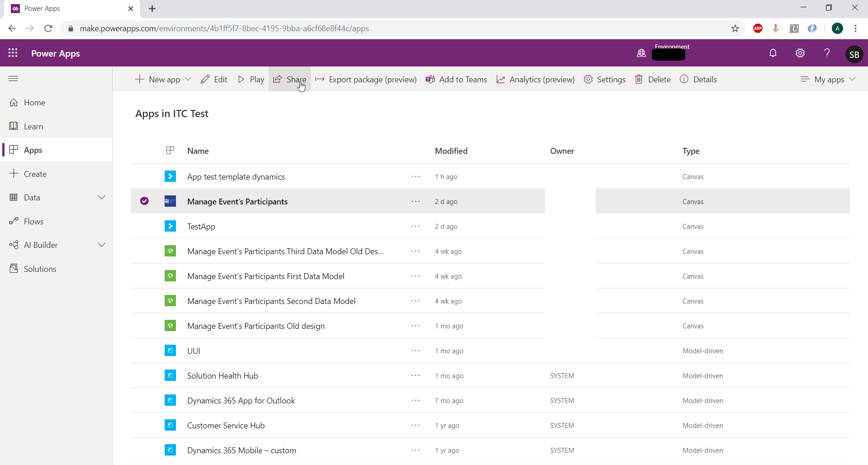Click the redacted environment name
This screenshot has height=465, width=868.
669,55
